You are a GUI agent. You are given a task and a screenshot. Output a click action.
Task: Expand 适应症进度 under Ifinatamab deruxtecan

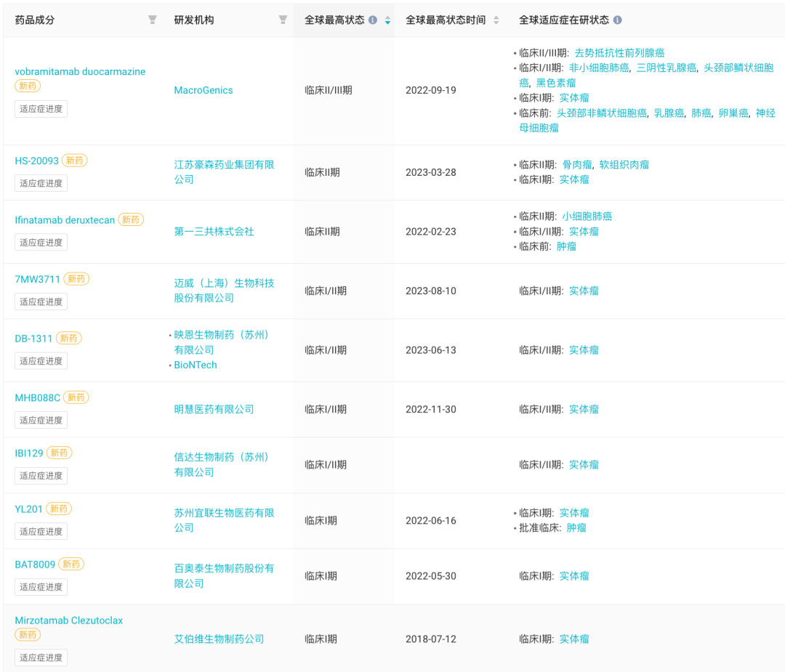coord(41,243)
